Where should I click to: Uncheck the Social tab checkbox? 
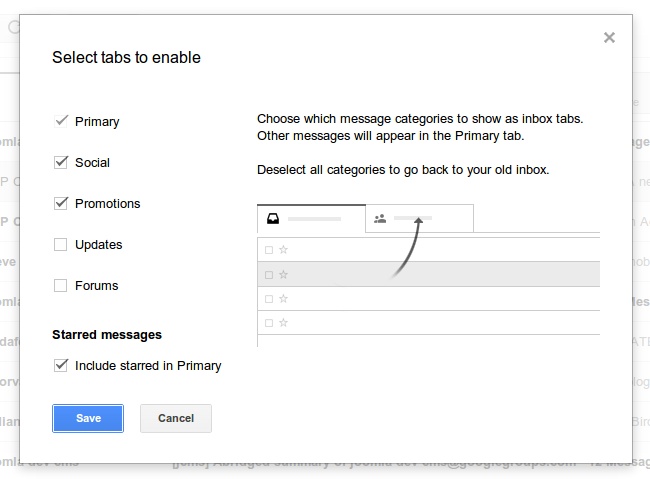pyautogui.click(x=61, y=162)
